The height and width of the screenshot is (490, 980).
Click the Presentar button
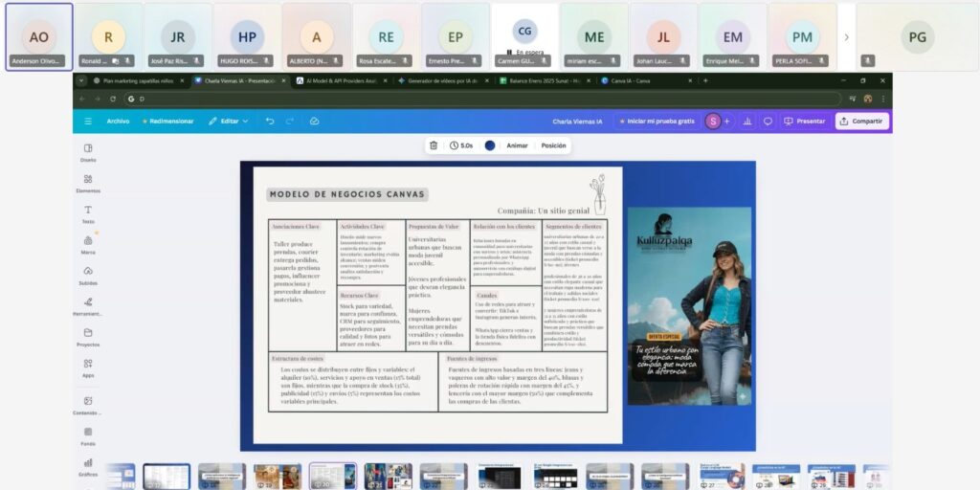tap(804, 122)
